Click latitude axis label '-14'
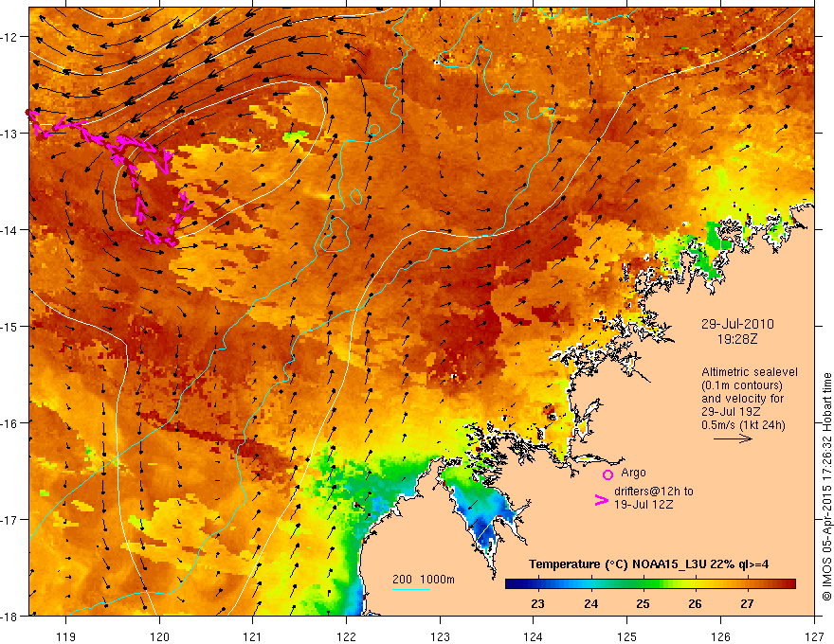Screen dimensions: 834x644 coord(9,230)
